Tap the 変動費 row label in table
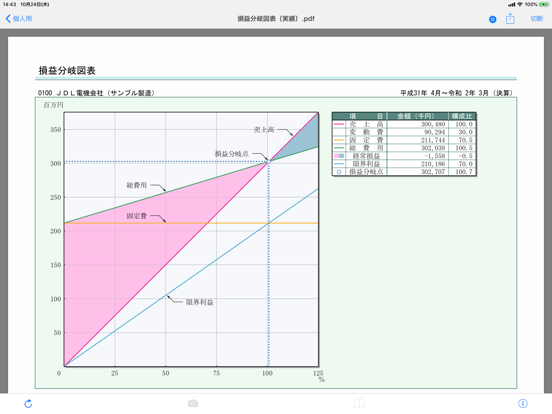 click(x=366, y=132)
